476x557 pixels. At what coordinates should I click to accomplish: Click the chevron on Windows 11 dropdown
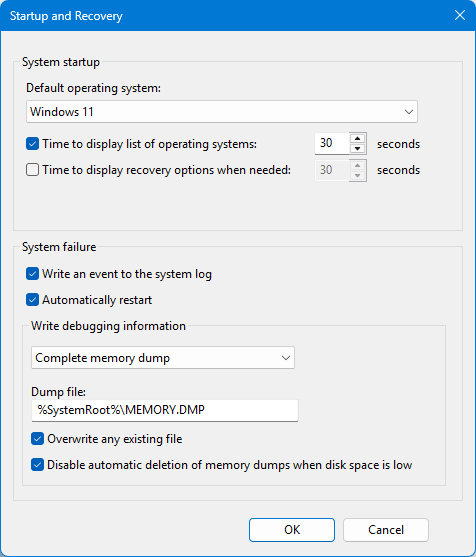tap(409, 112)
